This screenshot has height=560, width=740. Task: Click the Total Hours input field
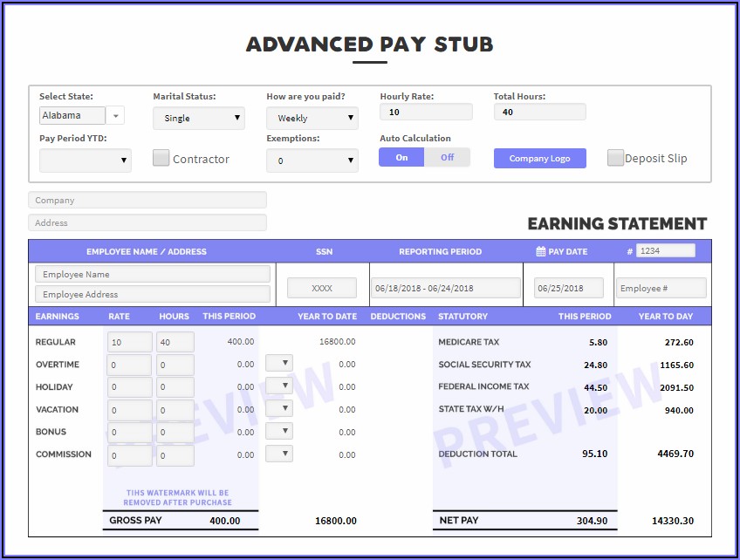point(539,112)
